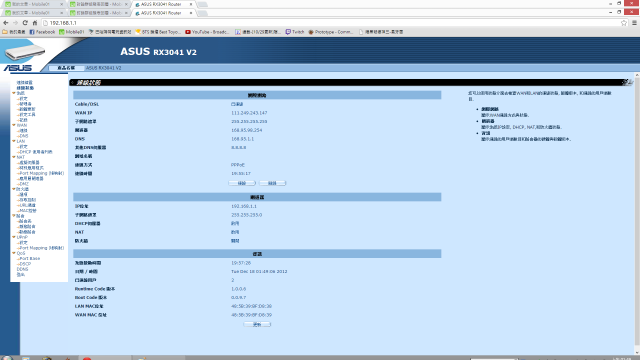Open the QoS menu heading

point(21,253)
